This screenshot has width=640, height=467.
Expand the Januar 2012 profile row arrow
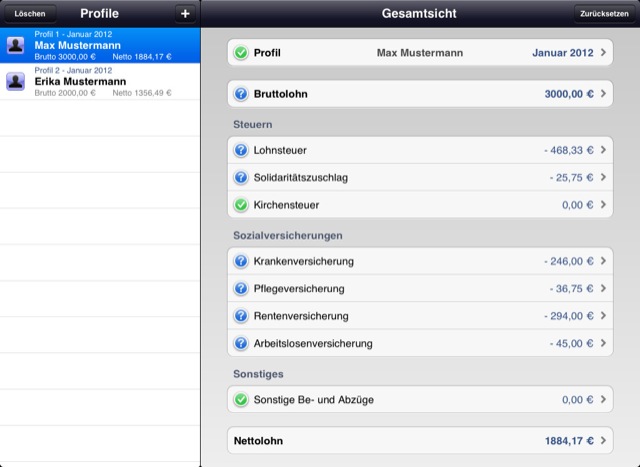603,52
